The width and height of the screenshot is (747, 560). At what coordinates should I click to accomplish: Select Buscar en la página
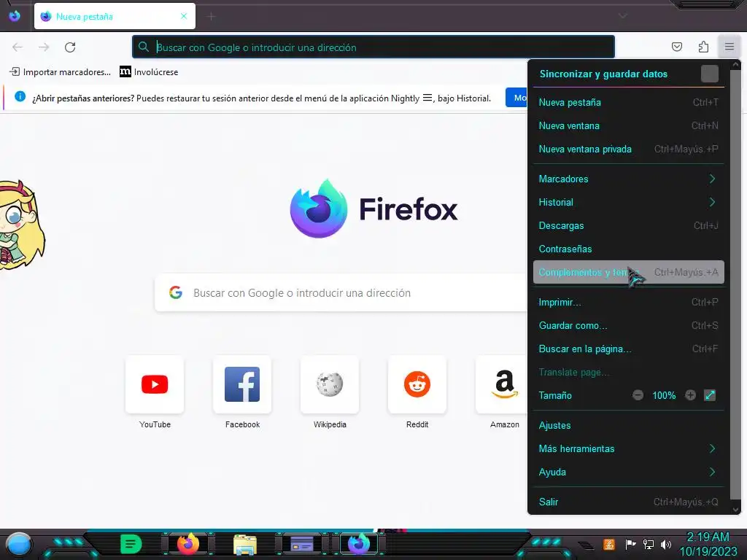628,349
